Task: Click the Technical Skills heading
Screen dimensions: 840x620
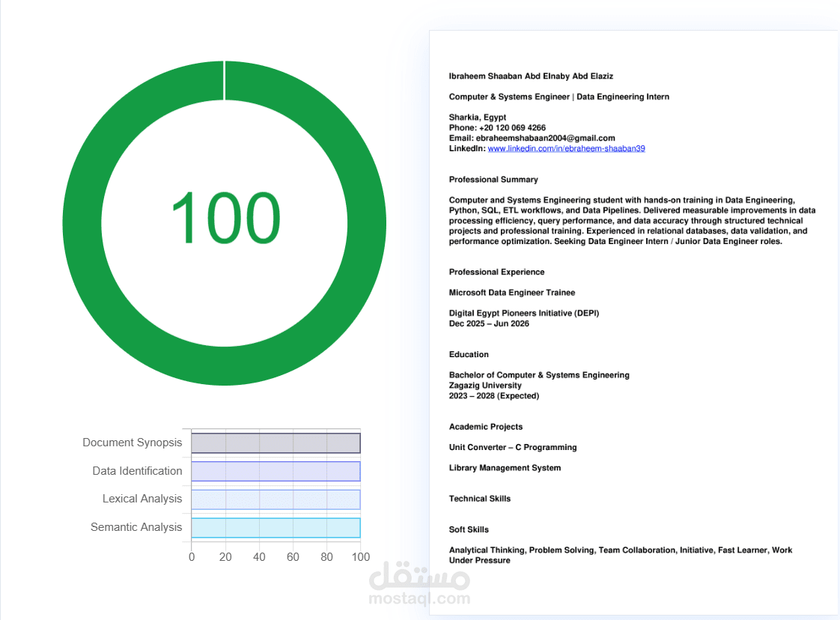Action: pos(479,499)
